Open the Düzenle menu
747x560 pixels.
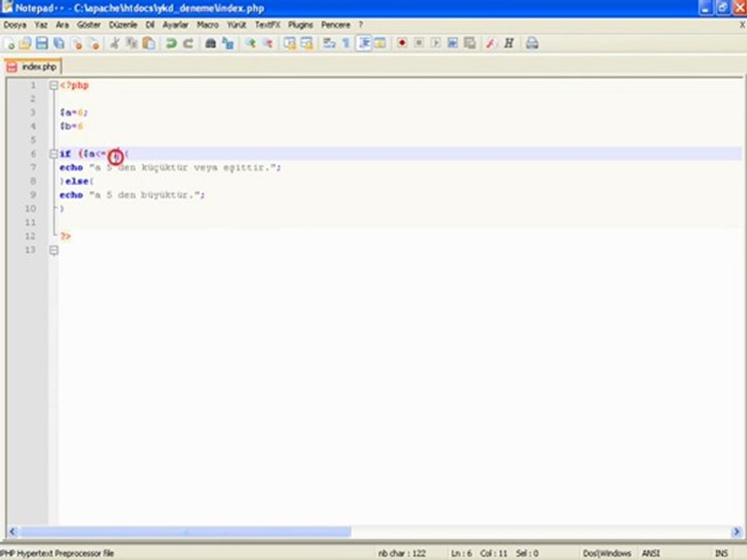123,25
